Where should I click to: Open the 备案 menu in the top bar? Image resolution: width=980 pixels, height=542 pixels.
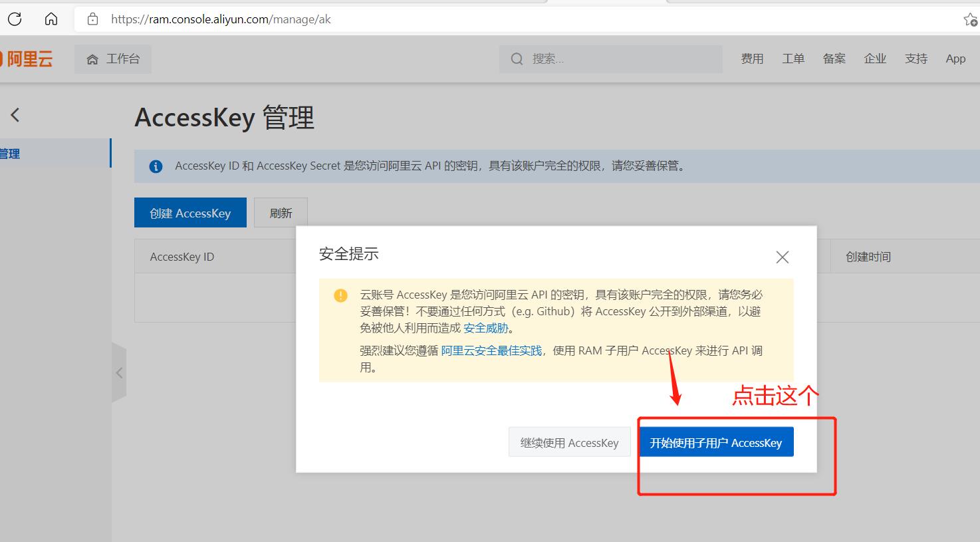pos(834,59)
